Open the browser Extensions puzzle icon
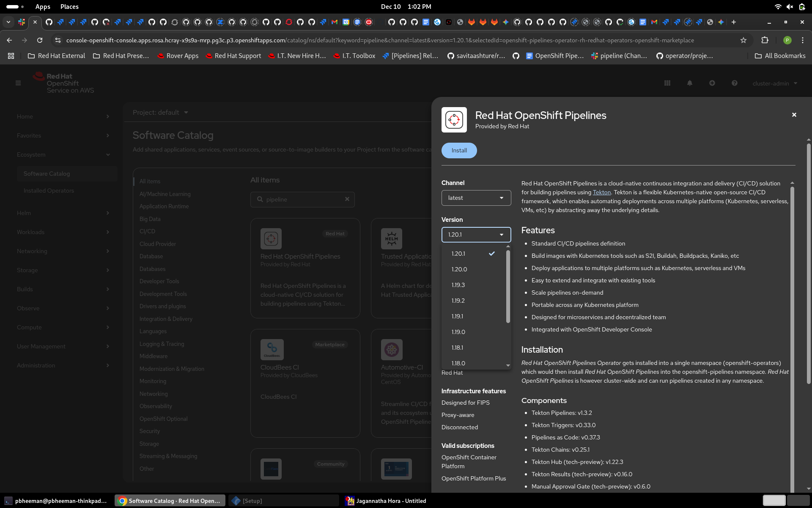 pos(765,40)
